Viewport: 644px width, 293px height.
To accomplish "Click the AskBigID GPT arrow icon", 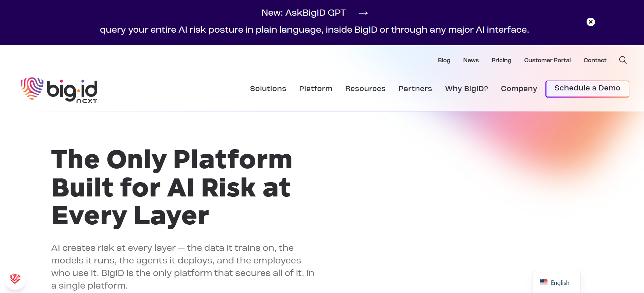I will pyautogui.click(x=363, y=13).
